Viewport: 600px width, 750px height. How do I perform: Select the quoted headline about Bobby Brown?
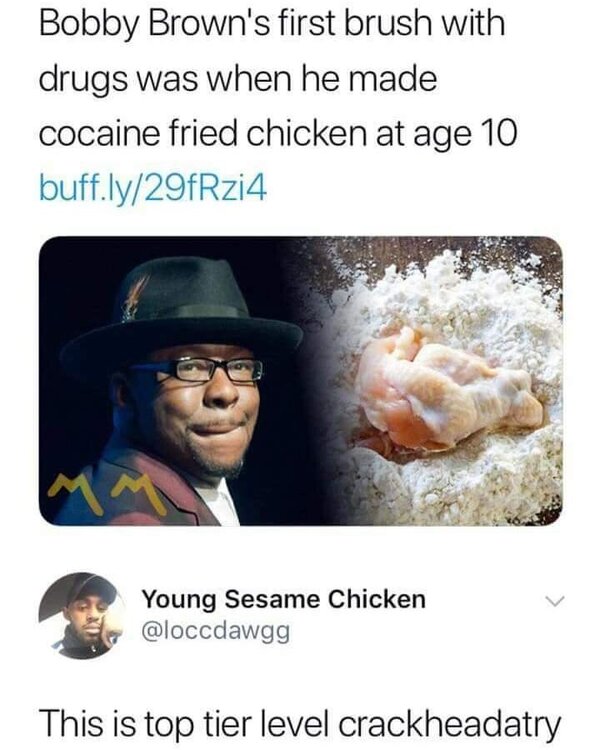[x=278, y=78]
